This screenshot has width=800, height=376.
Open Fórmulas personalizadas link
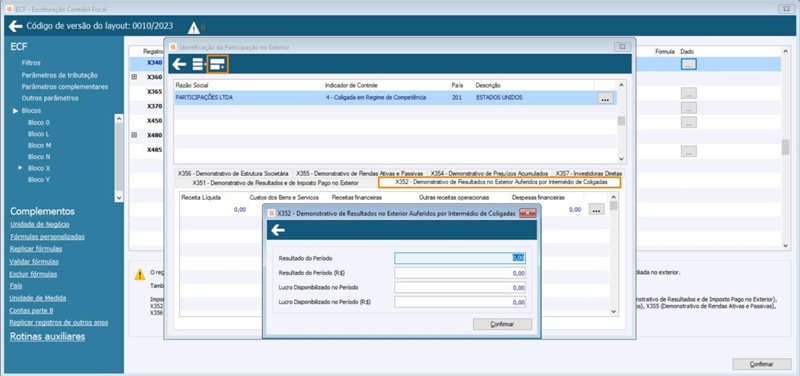(x=47, y=237)
